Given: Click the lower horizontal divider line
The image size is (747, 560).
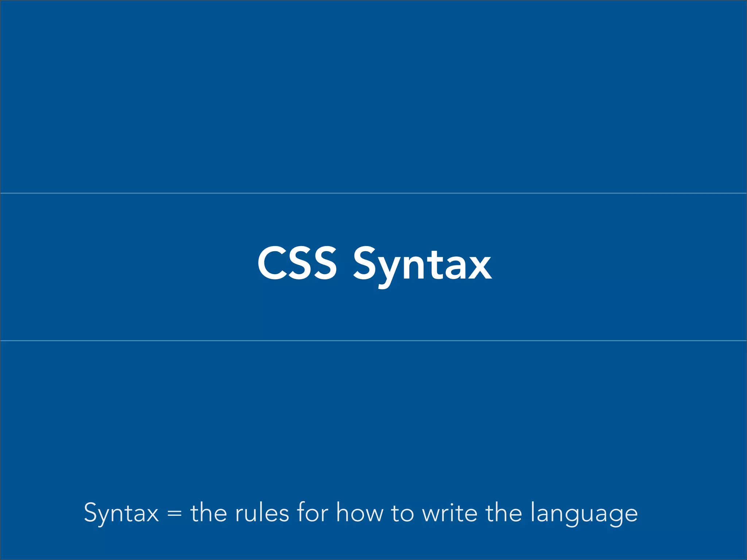Looking at the screenshot, I should (x=373, y=341).
